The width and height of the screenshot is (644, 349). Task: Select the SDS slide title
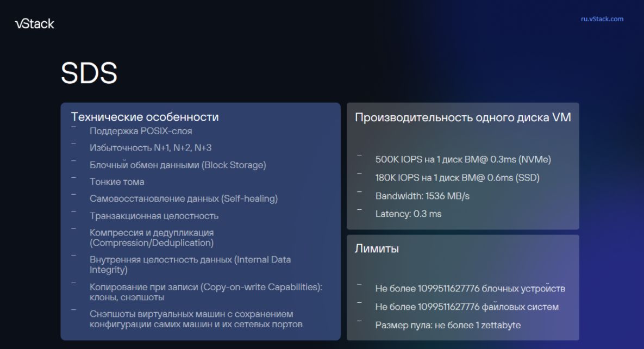pos(89,73)
